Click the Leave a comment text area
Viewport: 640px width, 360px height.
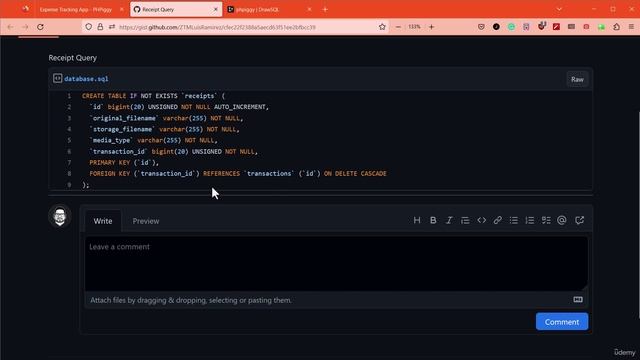click(x=336, y=264)
